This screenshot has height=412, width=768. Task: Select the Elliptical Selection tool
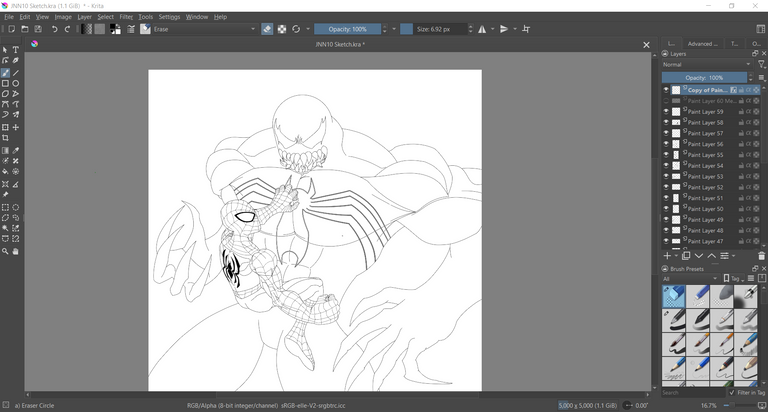pyautogui.click(x=16, y=208)
